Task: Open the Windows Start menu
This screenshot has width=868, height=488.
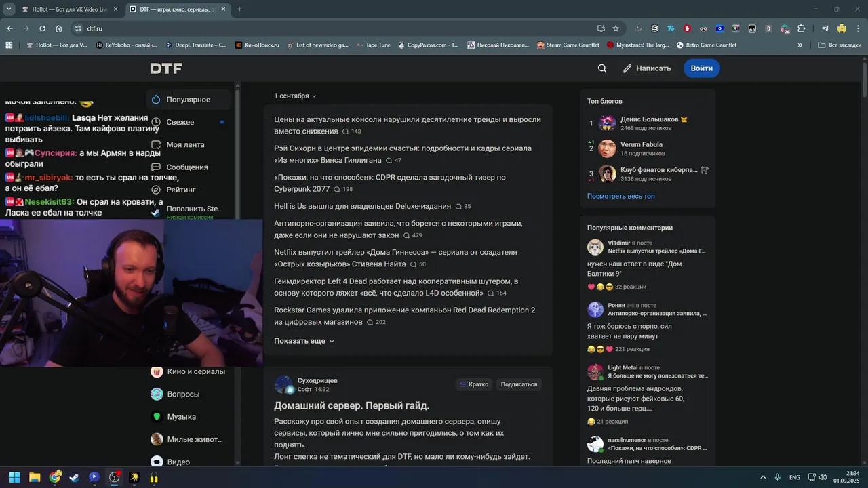Action: (14, 477)
